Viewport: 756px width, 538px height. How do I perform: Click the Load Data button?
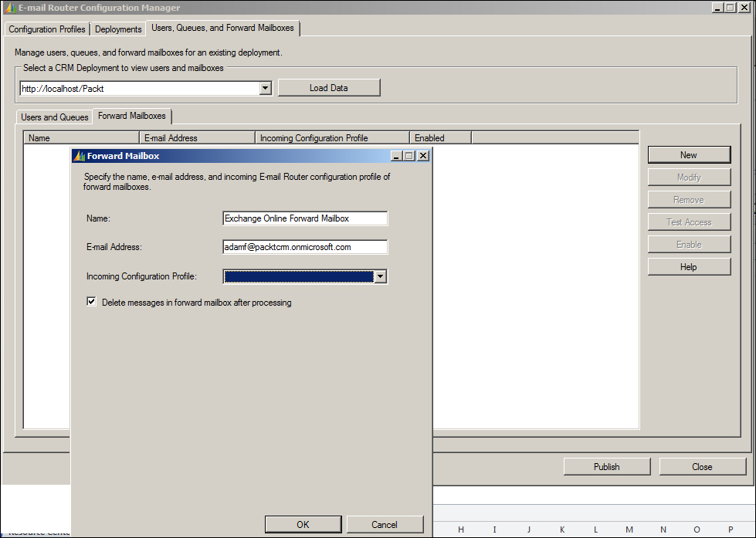click(x=329, y=88)
